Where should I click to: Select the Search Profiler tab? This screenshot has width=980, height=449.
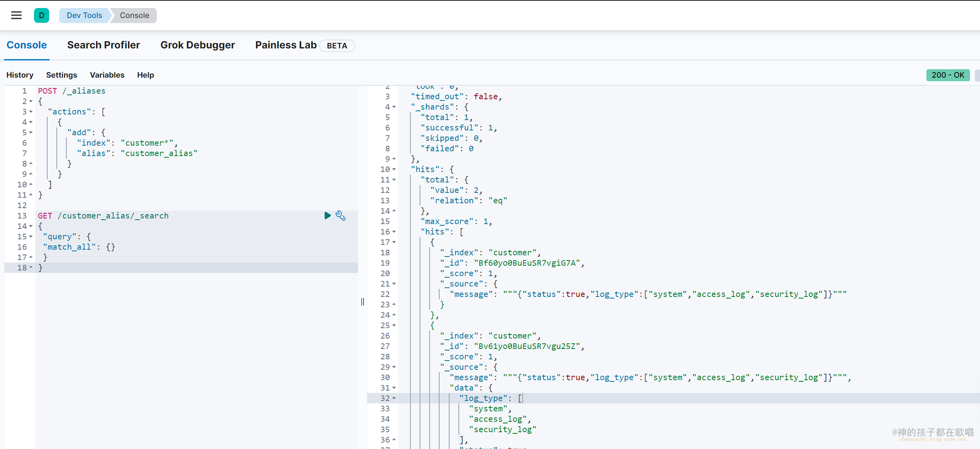[x=104, y=45]
